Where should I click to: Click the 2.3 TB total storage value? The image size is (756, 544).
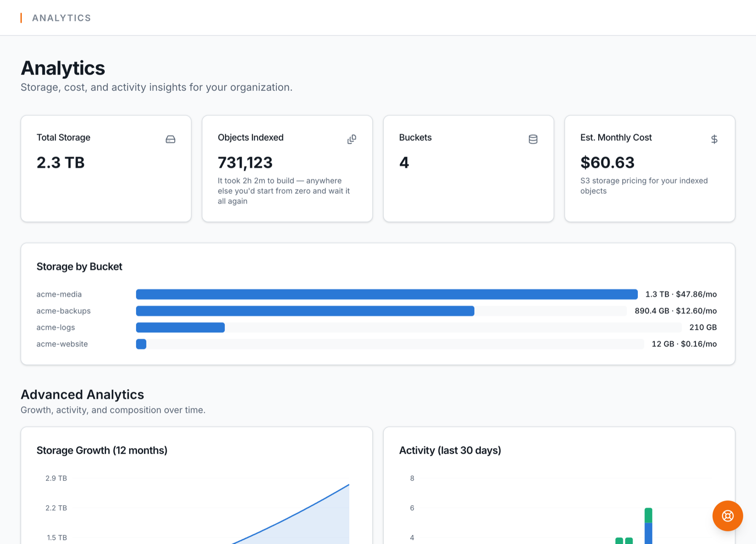pyautogui.click(x=60, y=163)
